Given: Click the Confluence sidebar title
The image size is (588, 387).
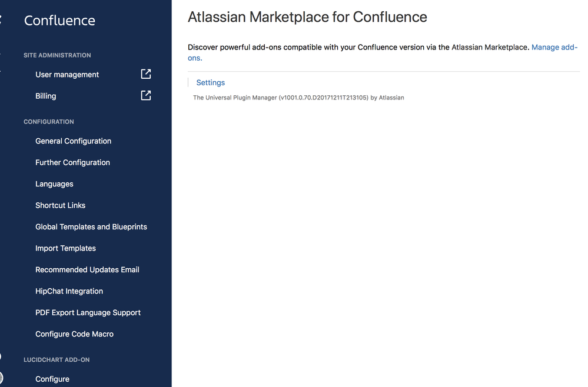Looking at the screenshot, I should click(x=59, y=20).
